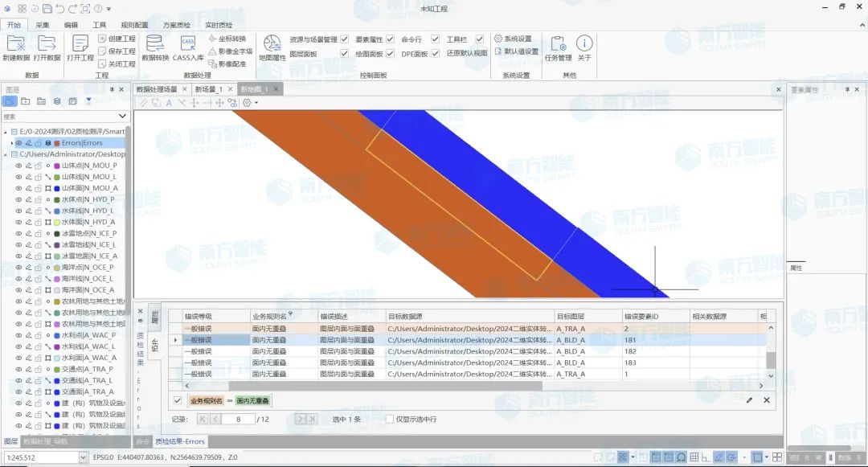Open the 实时质检 ribbon tab
The image size is (868, 467).
[219, 25]
